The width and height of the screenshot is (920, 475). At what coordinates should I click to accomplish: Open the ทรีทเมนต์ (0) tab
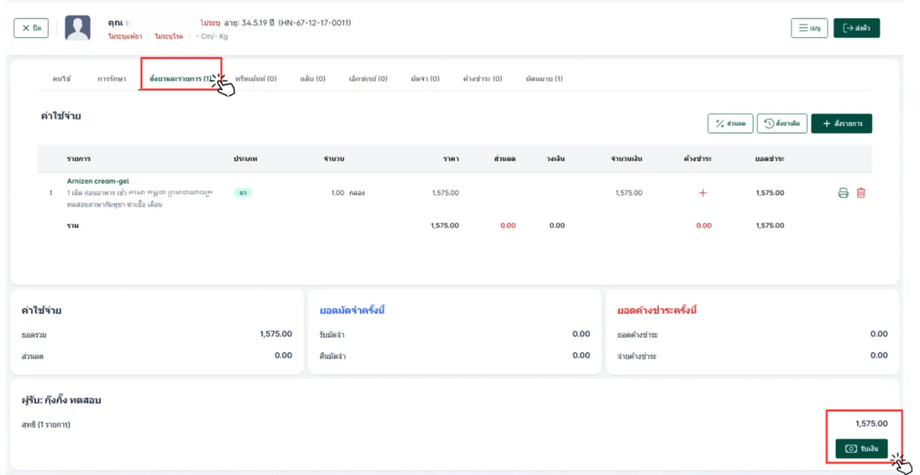tap(256, 79)
